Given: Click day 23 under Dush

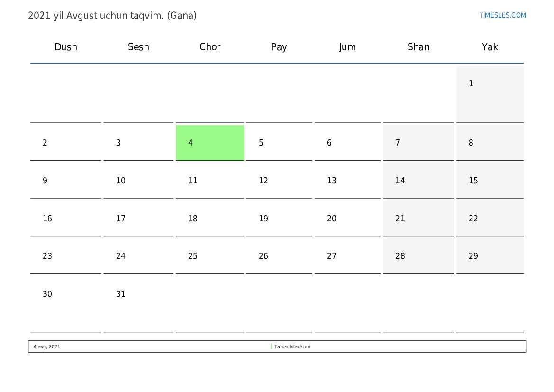Looking at the screenshot, I should pos(66,256).
